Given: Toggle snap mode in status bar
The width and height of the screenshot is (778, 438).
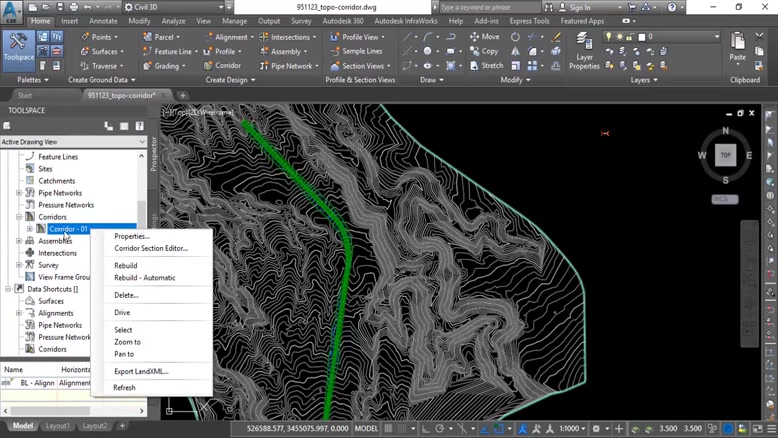Looking at the screenshot, I should 402,429.
